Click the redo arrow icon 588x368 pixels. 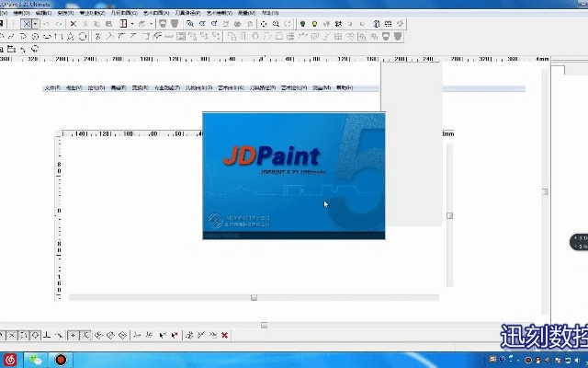[58, 24]
